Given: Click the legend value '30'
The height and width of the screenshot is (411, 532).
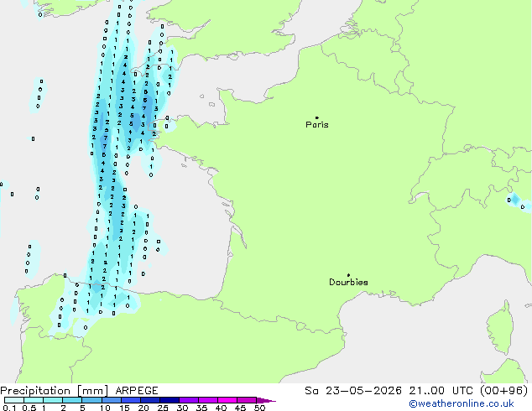Looking at the screenshot, I should 182,408.
